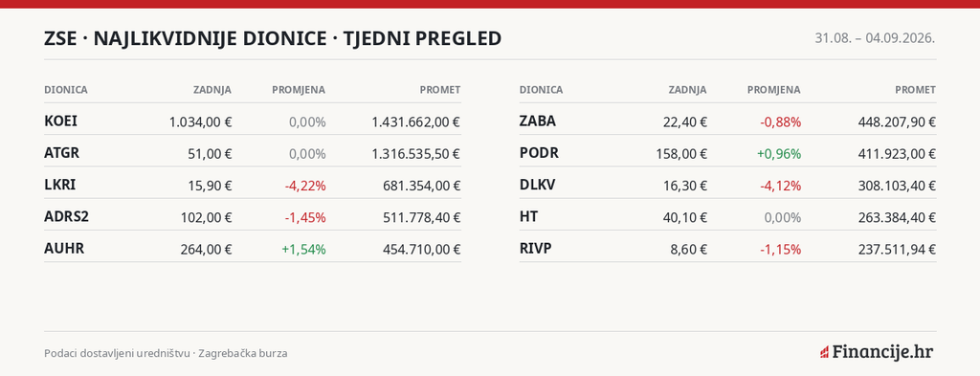Screen dimensions: 980x376
Task: Click the Financije.hr logo icon
Action: [x=824, y=353]
